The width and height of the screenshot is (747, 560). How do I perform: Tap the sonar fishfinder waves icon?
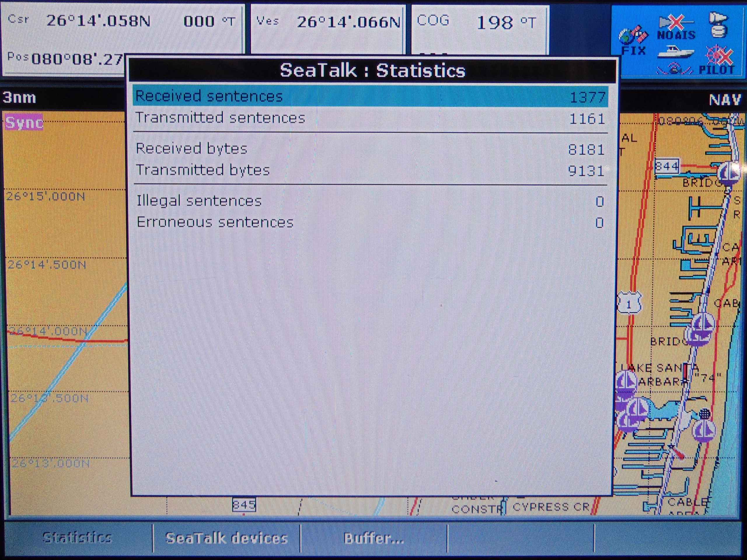point(674,69)
